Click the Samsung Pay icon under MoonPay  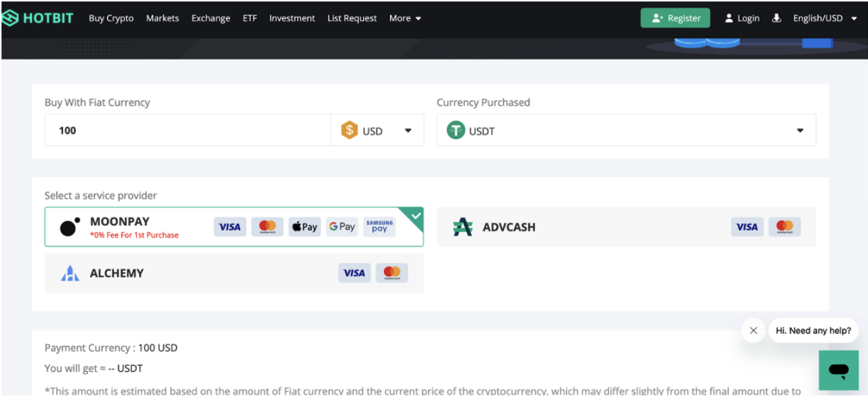point(379,227)
